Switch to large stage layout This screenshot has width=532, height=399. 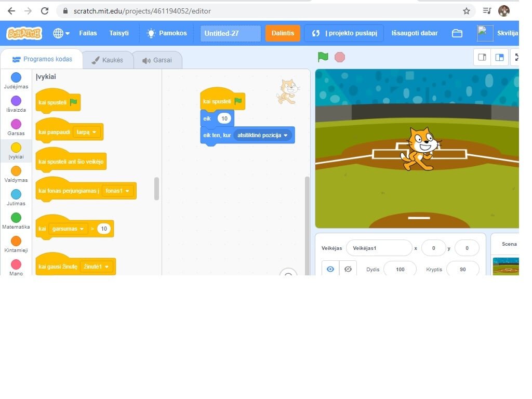pyautogui.click(x=499, y=57)
